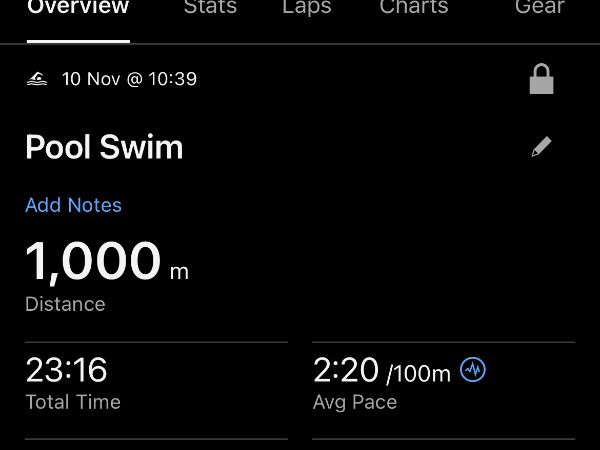The image size is (600, 450).
Task: Click the pencil edit icon
Action: coord(541,148)
